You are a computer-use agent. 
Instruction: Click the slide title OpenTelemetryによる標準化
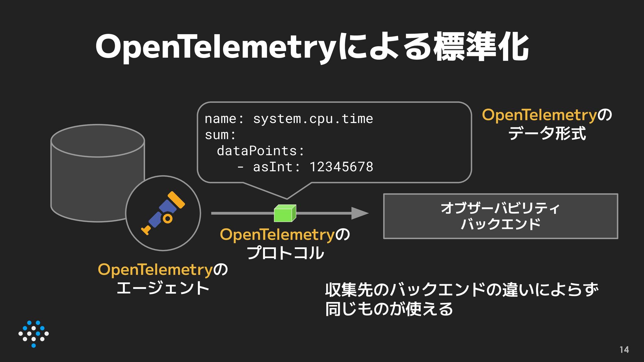pos(312,48)
